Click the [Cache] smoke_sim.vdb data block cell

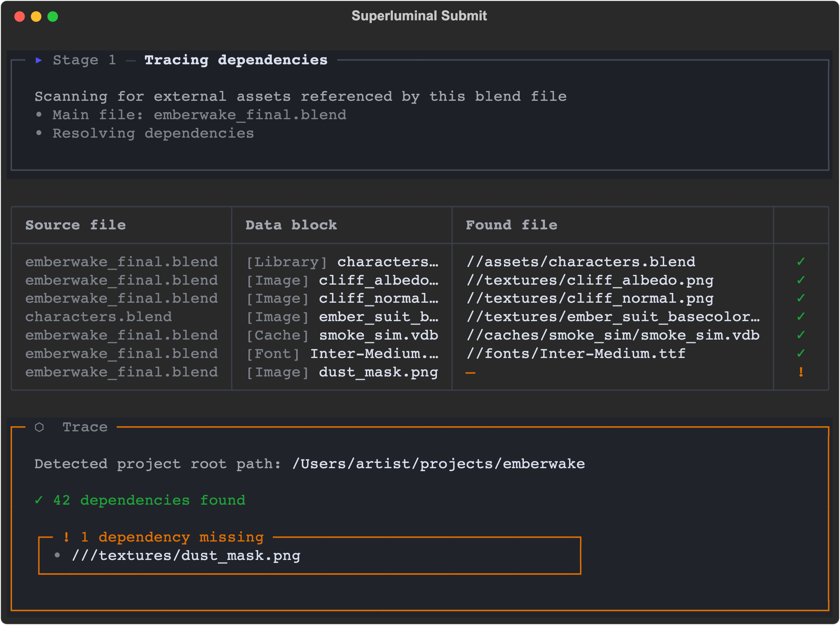point(342,335)
